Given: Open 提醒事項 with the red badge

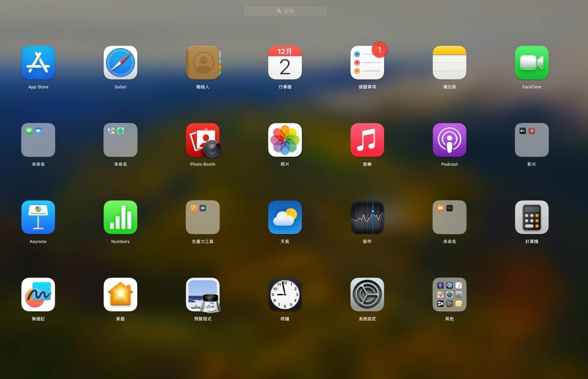Looking at the screenshot, I should 367,63.
